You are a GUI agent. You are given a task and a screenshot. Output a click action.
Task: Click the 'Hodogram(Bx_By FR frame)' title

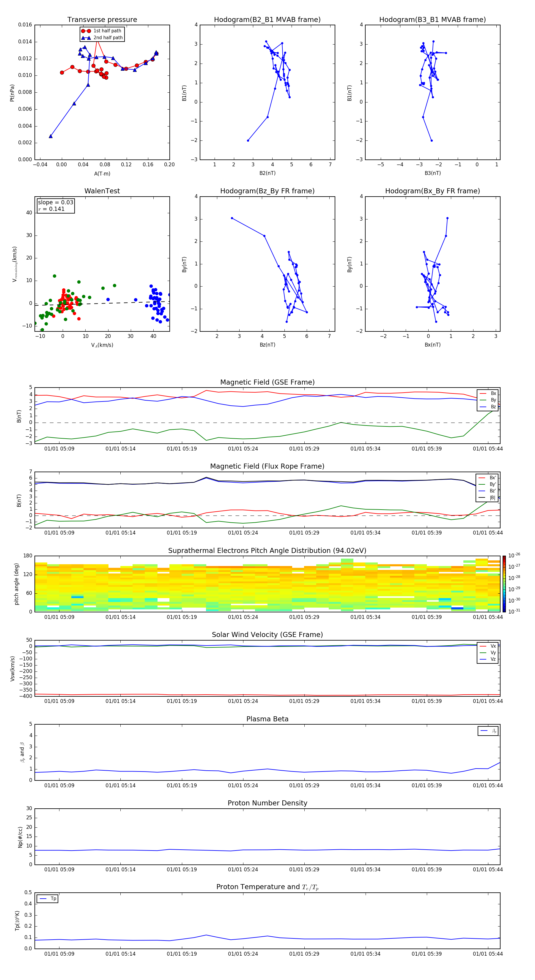pyautogui.click(x=432, y=191)
